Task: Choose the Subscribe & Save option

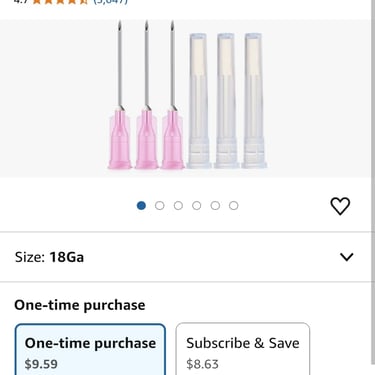Action: (243, 349)
